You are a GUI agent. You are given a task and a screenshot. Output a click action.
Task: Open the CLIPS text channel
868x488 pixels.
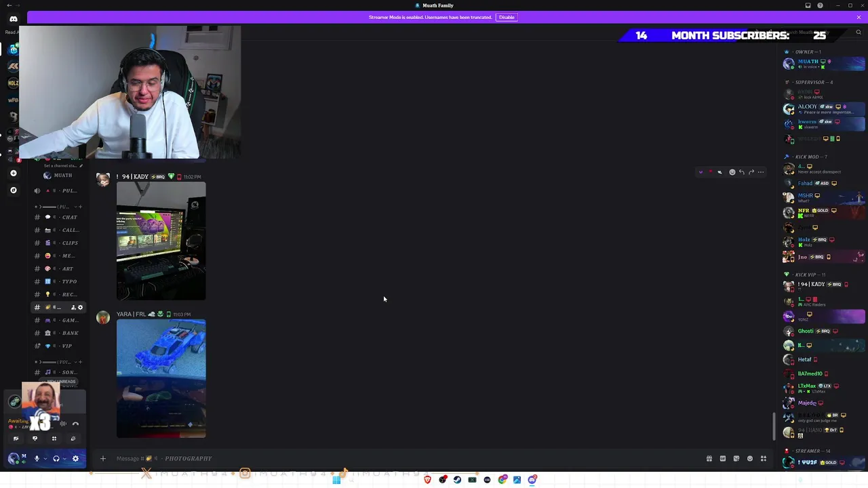[x=59, y=243]
